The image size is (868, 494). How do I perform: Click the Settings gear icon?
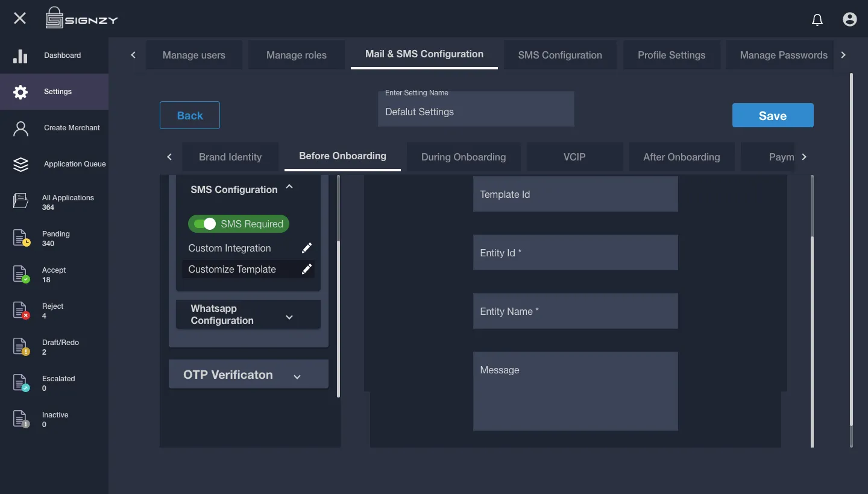20,92
